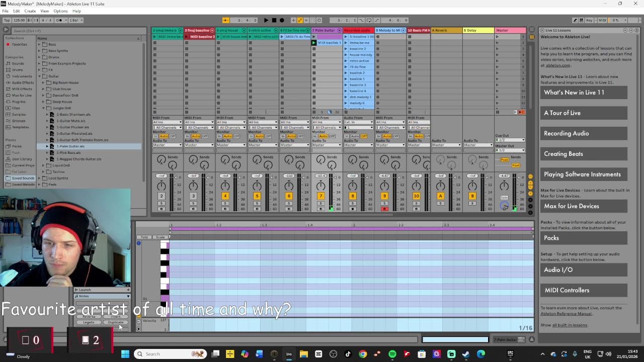Screen dimensions: 644x362
Task: Launch the MIDI basilisk 1 clip
Action: tap(314, 43)
